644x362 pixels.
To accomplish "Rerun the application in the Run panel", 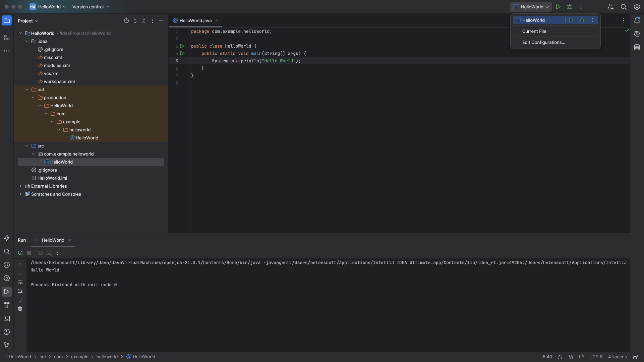I will 20,253.
